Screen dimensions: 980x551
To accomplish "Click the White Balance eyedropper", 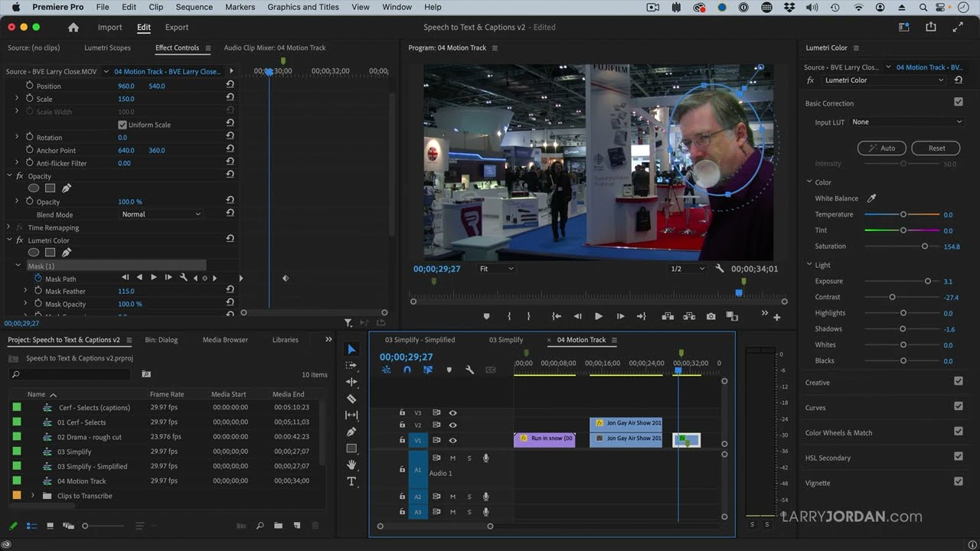I will pos(871,198).
